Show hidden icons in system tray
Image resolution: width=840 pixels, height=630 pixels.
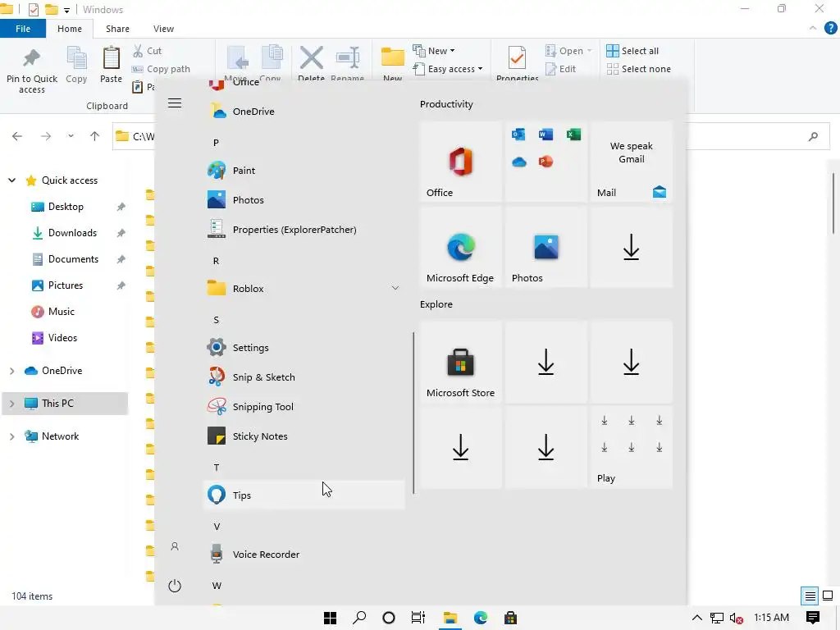(697, 618)
